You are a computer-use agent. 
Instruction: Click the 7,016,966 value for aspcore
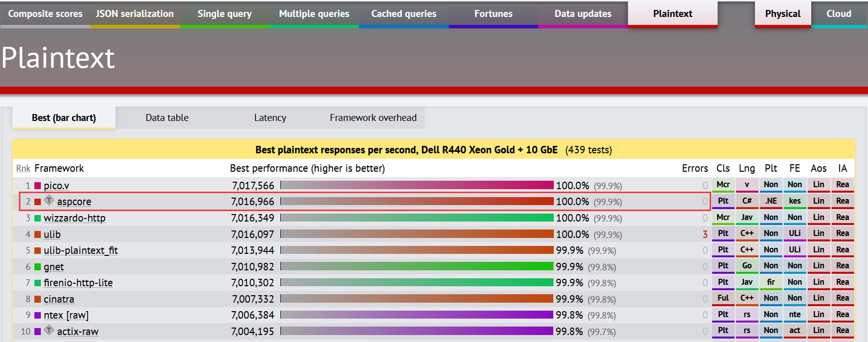(252, 202)
